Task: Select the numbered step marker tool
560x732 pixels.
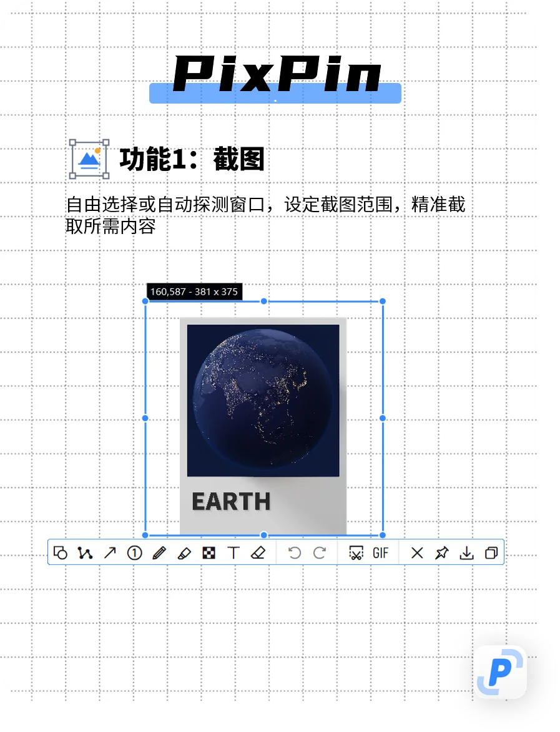Action: point(134,552)
